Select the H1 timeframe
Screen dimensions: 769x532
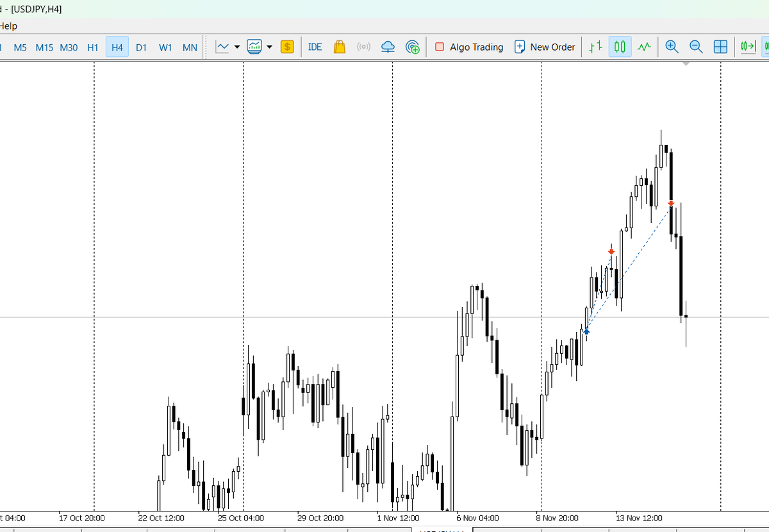93,47
